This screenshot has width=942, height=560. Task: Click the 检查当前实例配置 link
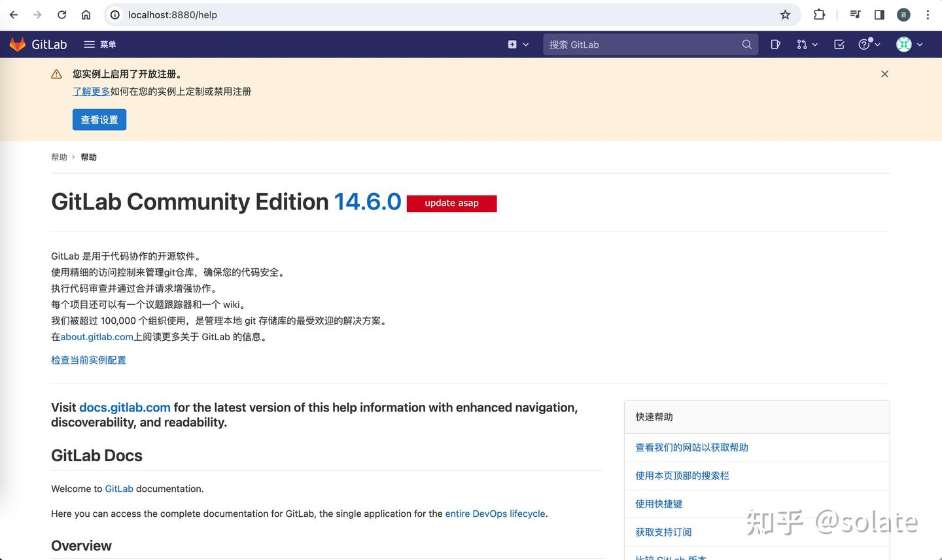coord(88,360)
